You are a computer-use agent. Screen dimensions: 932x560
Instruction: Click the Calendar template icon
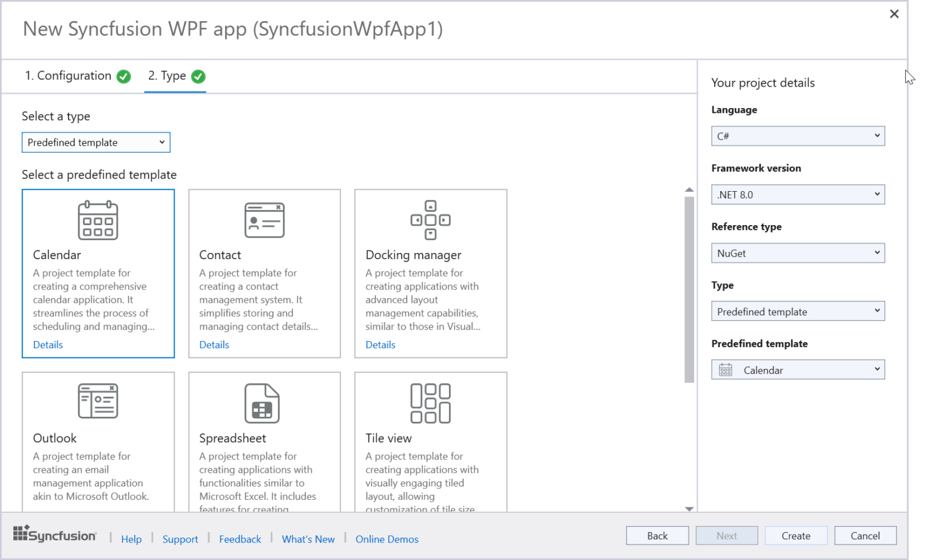coord(98,220)
